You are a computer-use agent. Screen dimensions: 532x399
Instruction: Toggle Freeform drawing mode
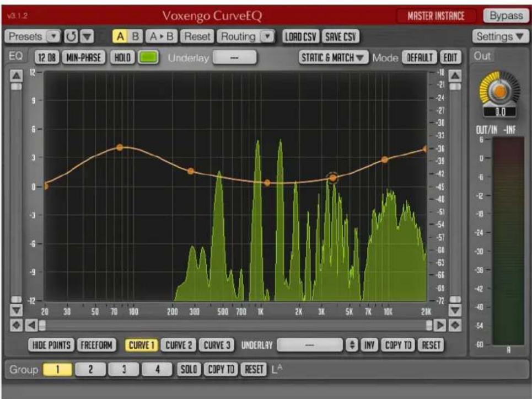coord(96,345)
